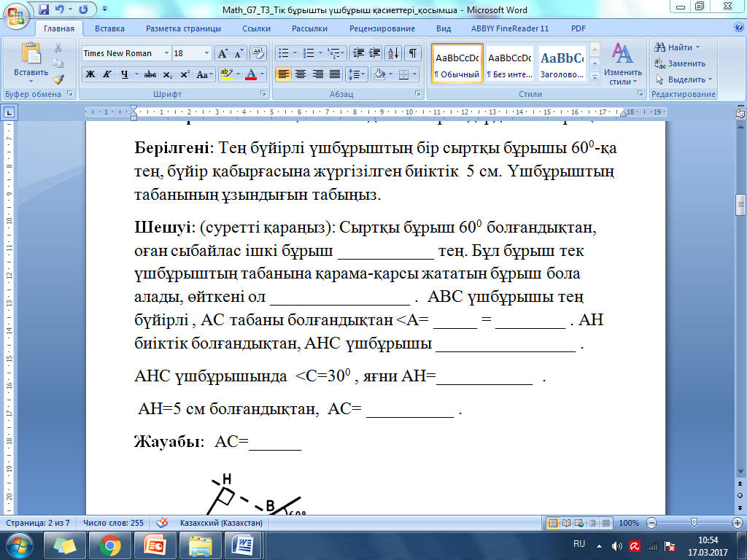
Task: Click zoom out minus button
Action: pyautogui.click(x=651, y=522)
